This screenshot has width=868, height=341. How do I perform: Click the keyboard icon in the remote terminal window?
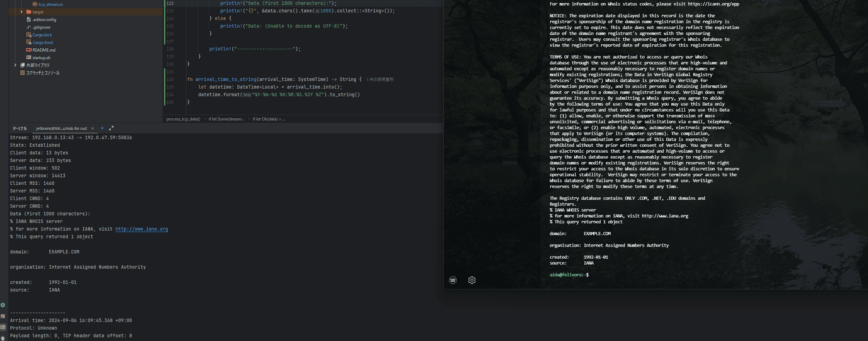point(453,280)
